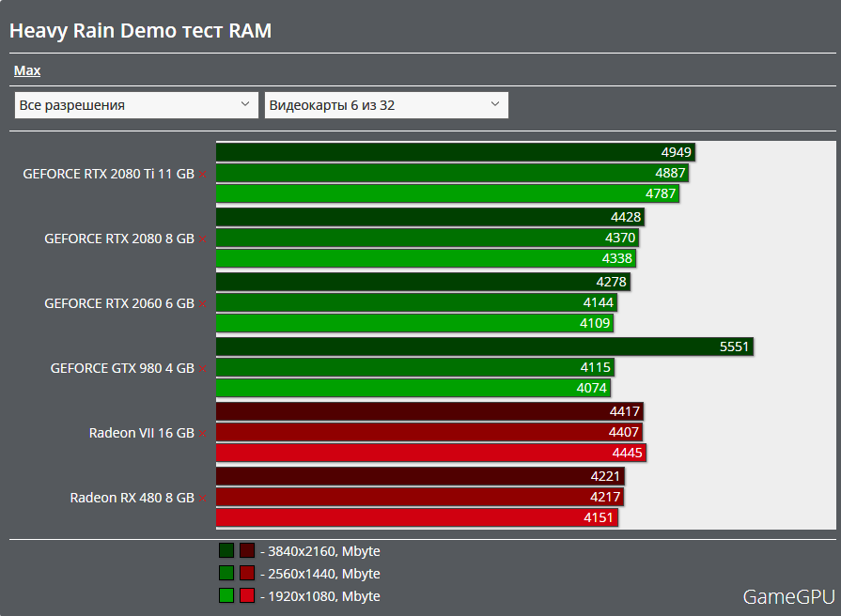
Task: Click the Radeon RX 480 8 GB label
Action: [132, 498]
